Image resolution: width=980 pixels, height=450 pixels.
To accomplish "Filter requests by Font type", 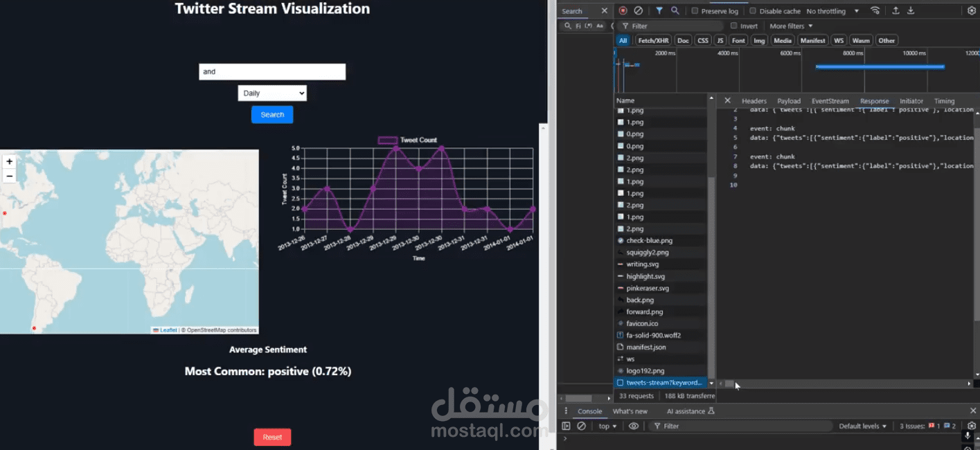I will [739, 41].
